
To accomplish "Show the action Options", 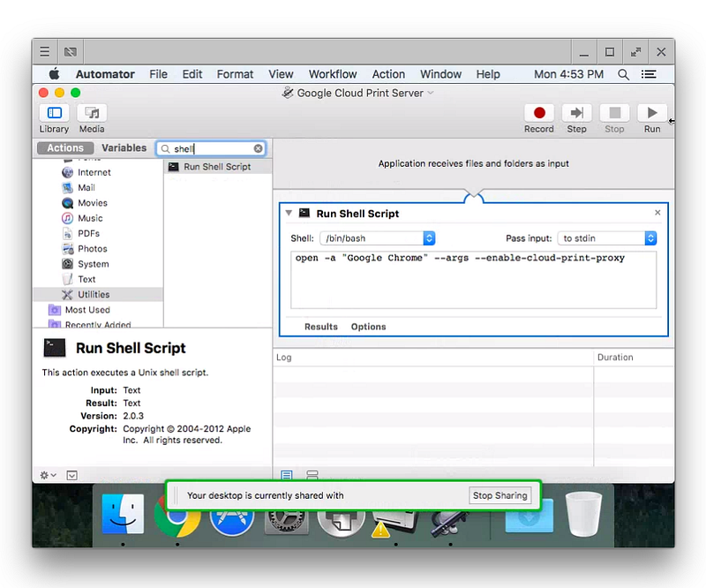I will pyautogui.click(x=368, y=327).
